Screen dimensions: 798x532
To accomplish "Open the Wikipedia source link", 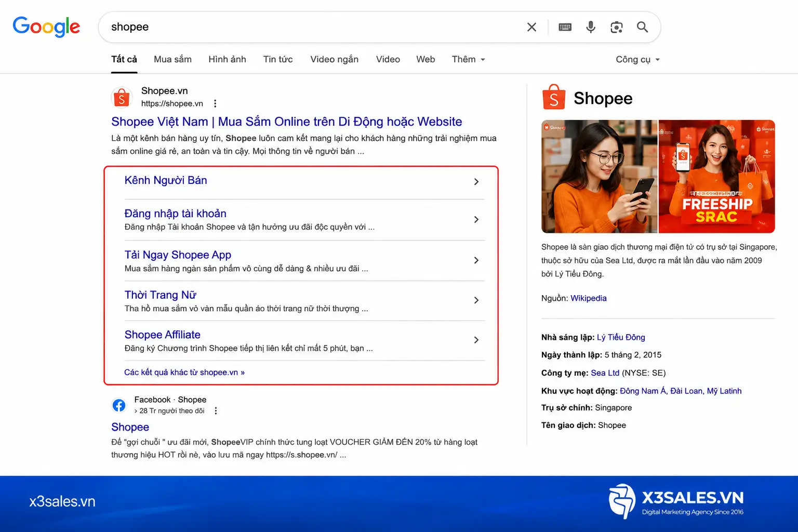I will coord(589,298).
